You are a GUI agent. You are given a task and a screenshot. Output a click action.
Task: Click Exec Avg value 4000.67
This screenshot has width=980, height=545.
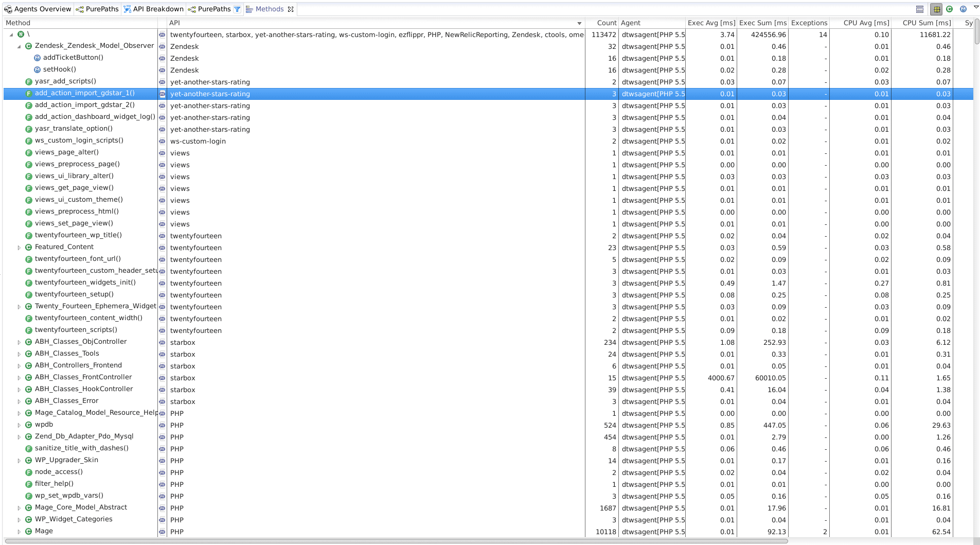tap(721, 378)
